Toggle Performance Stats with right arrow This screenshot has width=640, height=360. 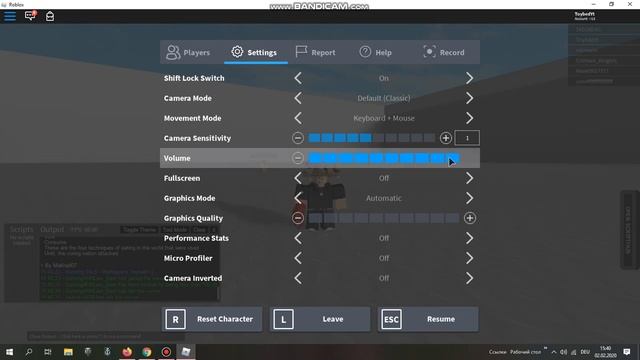coord(469,238)
